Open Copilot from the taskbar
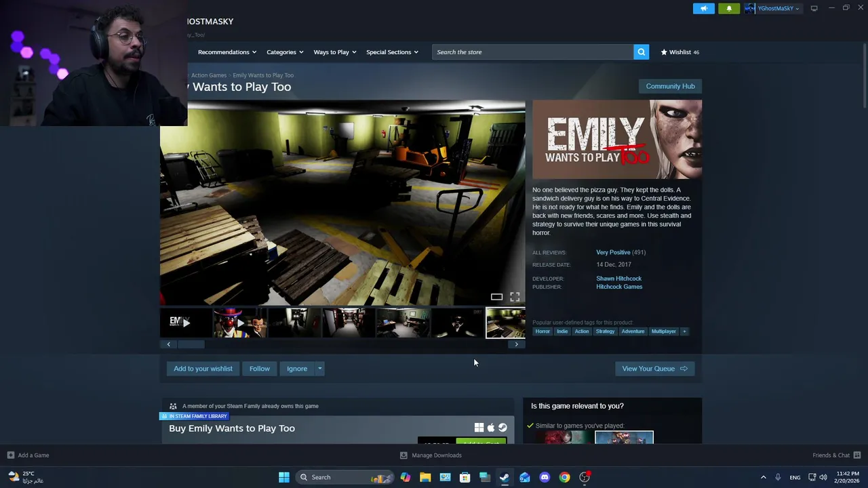Screen dimensions: 868x488 coord(406,477)
